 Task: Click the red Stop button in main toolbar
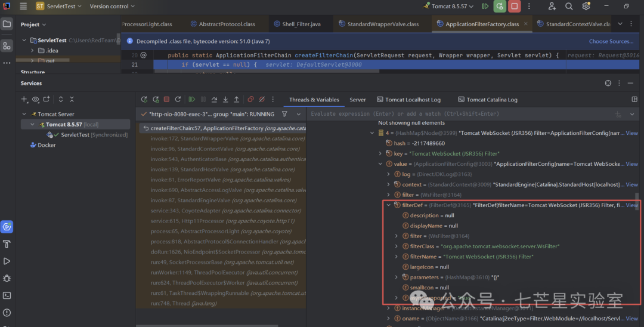[x=514, y=6]
